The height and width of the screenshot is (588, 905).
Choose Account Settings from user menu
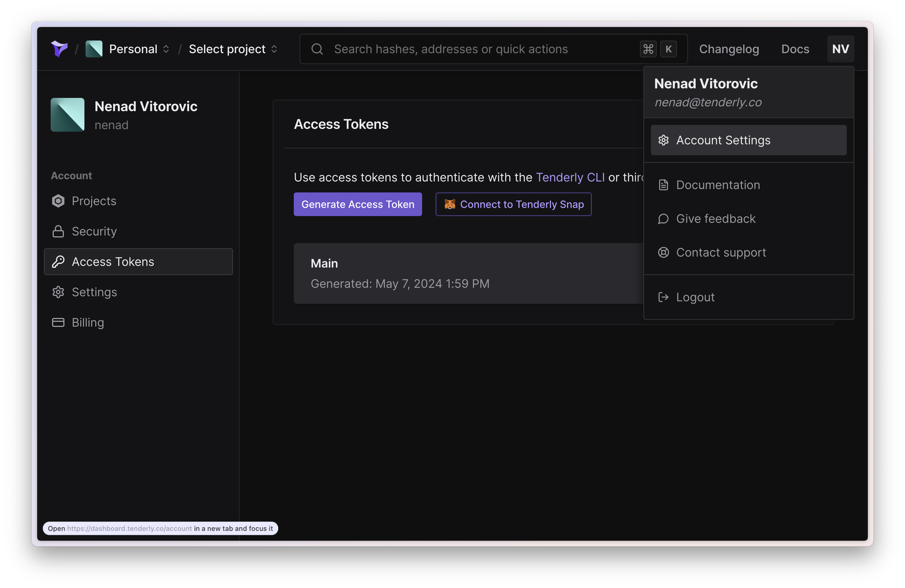tap(749, 140)
